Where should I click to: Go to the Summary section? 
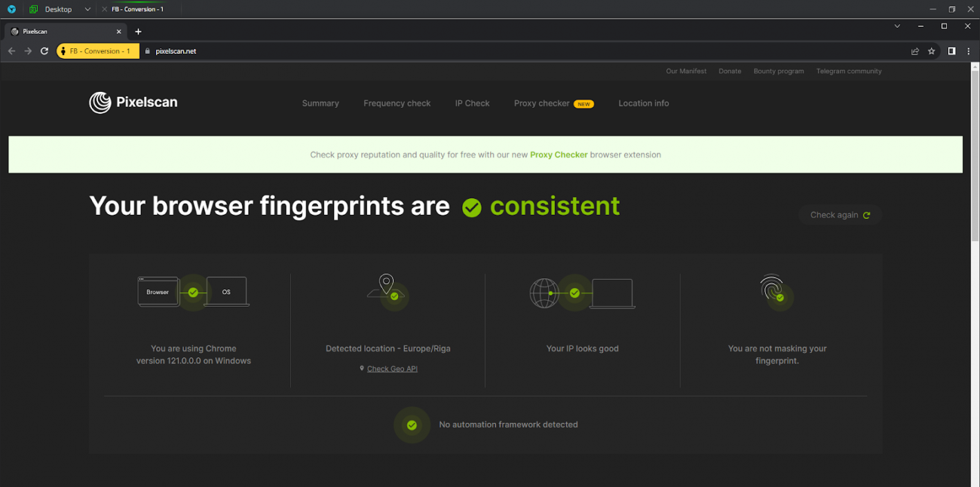321,104
